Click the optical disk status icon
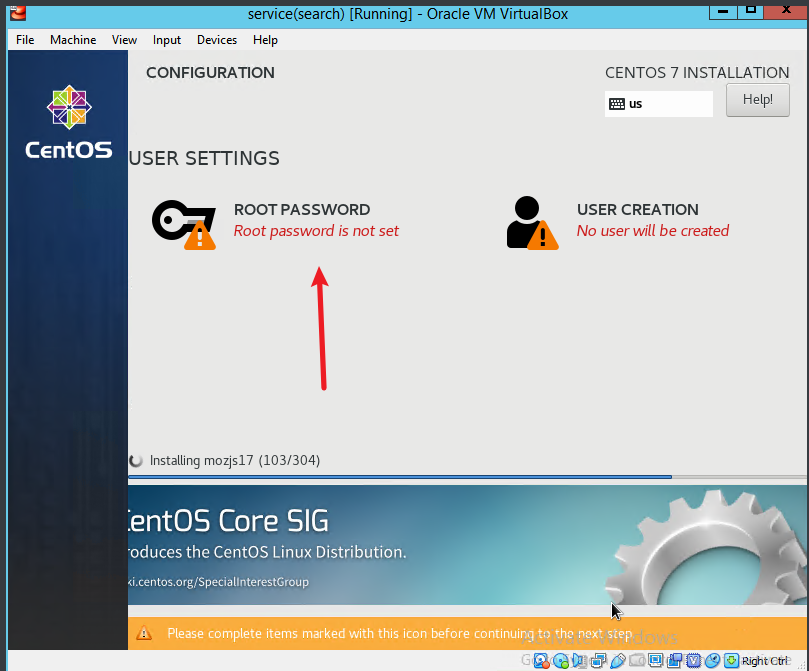 [561, 661]
